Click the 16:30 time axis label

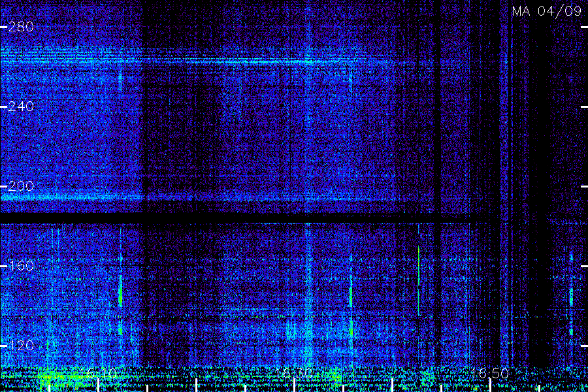pyautogui.click(x=294, y=374)
